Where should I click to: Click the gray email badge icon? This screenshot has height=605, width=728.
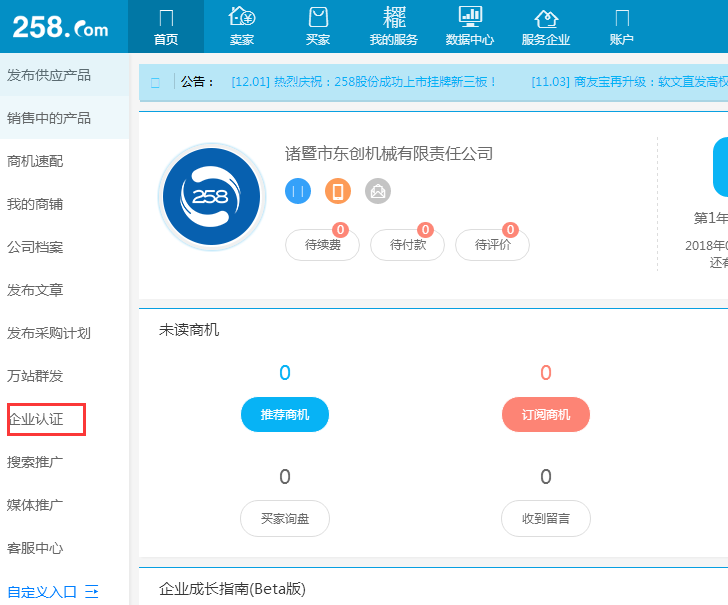[378, 191]
